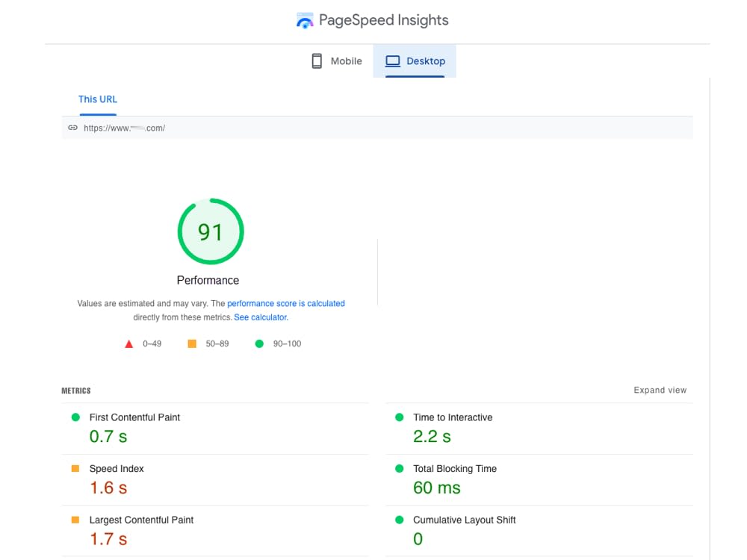
Task: Click the METRICS section heading
Action: (75, 391)
